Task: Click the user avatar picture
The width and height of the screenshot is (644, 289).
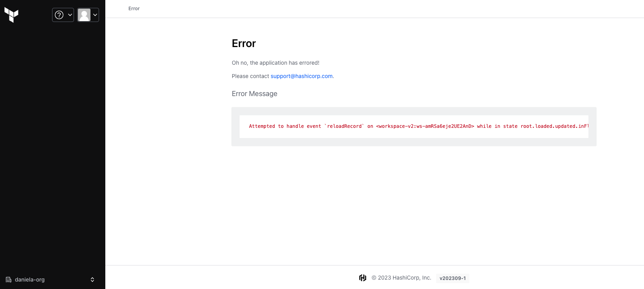Action: (x=84, y=15)
